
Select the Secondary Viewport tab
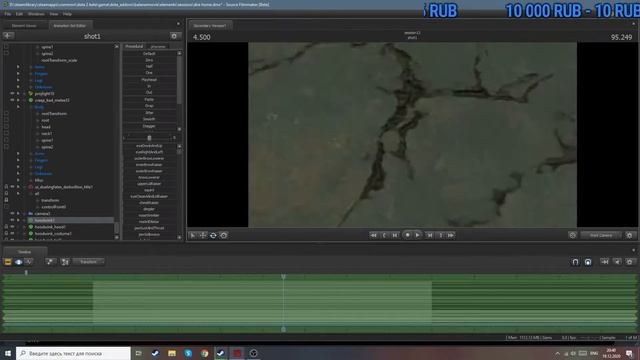point(210,25)
